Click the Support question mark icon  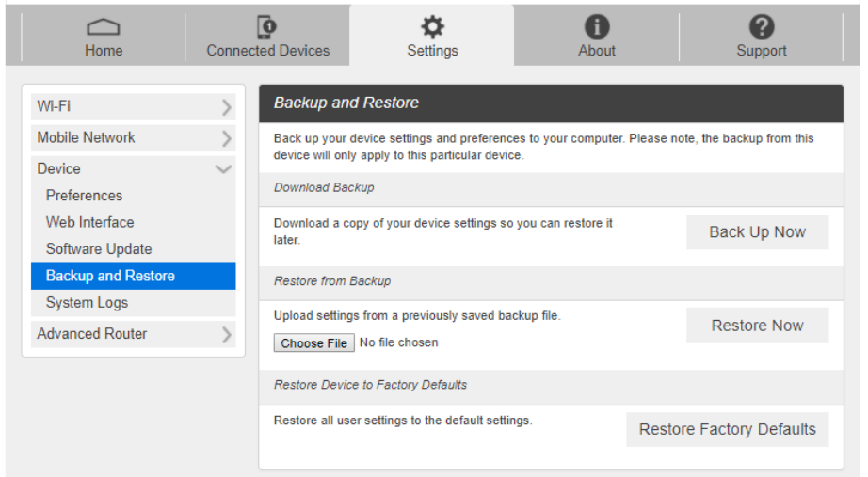coord(761,27)
